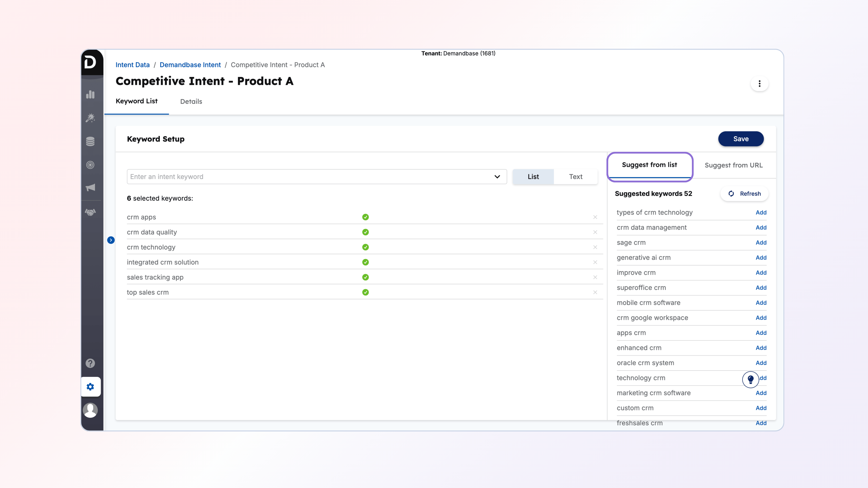Expand the intent keyword dropdown arrow
This screenshot has width=868, height=488.
(x=497, y=177)
